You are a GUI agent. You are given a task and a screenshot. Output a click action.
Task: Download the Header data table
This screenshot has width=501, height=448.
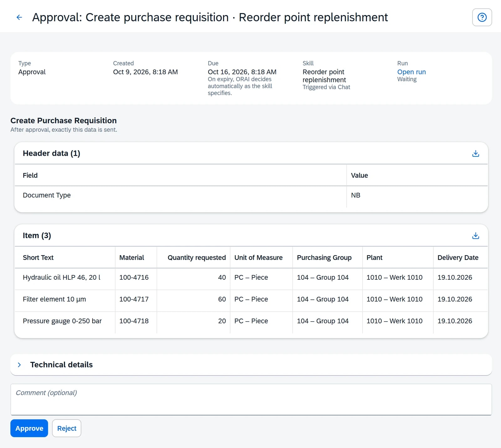(x=475, y=153)
